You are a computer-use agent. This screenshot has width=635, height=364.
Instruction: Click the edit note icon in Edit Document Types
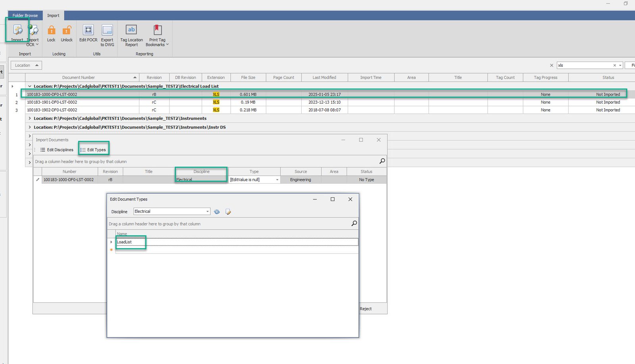[228, 212]
